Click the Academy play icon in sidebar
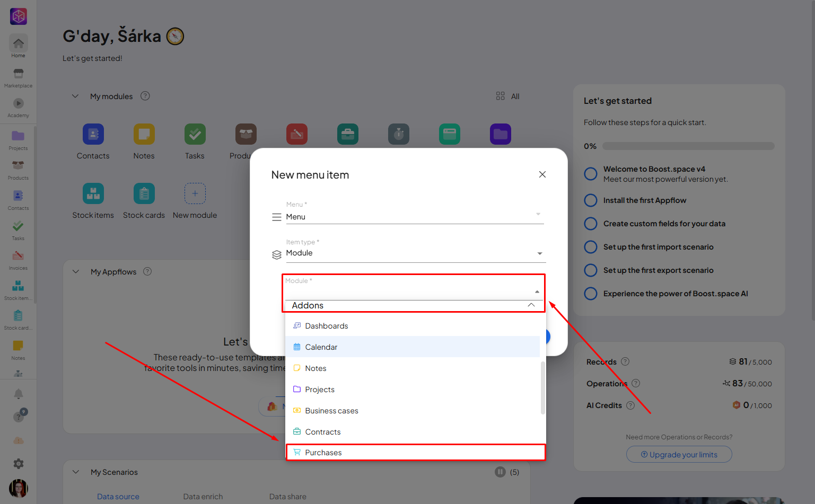The height and width of the screenshot is (504, 815). tap(18, 104)
